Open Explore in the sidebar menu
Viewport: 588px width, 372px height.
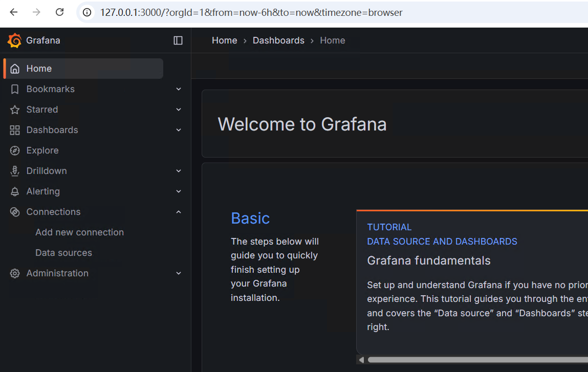pos(42,150)
